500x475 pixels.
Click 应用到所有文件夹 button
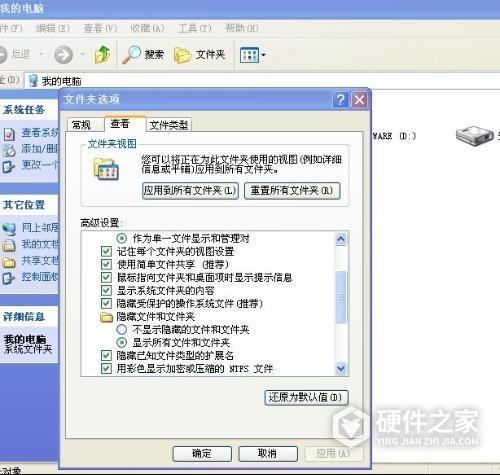point(190,191)
